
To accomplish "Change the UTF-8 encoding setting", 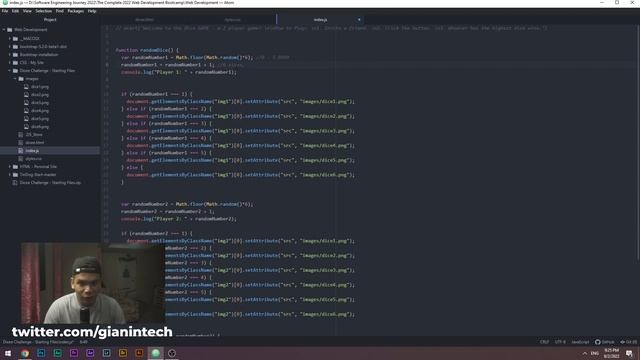I will 560,342.
